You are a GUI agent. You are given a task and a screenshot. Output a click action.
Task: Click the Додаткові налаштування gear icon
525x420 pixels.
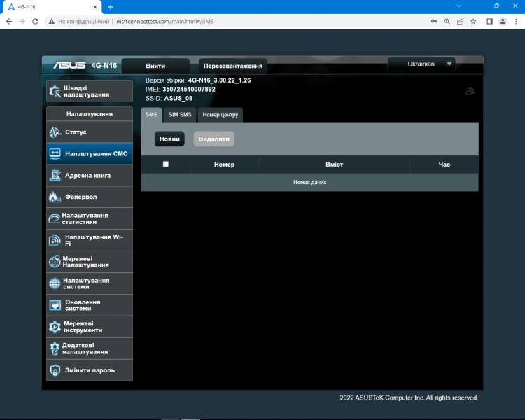pos(55,349)
